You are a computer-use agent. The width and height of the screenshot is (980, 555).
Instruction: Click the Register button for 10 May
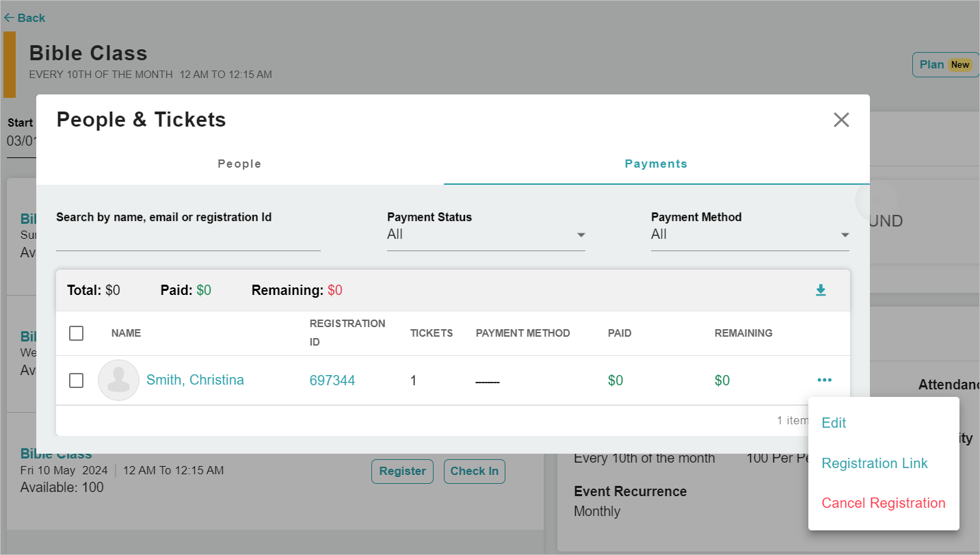pos(402,471)
